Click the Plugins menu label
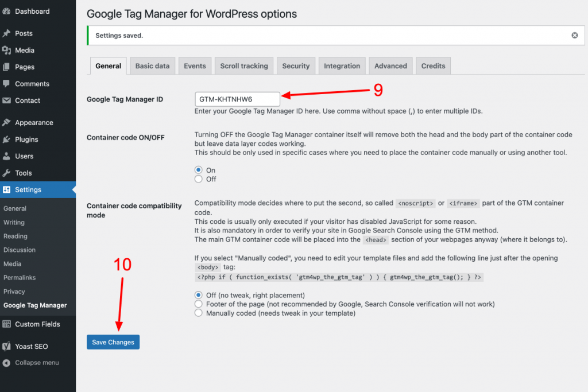Viewport: 588px width, 392px height. coord(26,139)
